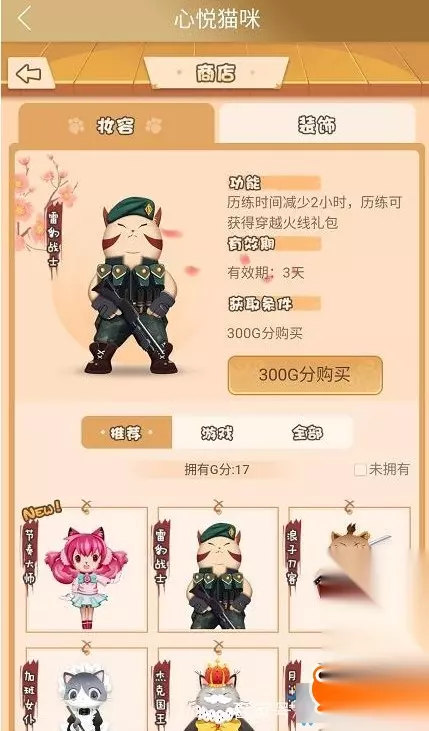Tap the 心悦猫咪 page title
This screenshot has width=429, height=731.
217,20
